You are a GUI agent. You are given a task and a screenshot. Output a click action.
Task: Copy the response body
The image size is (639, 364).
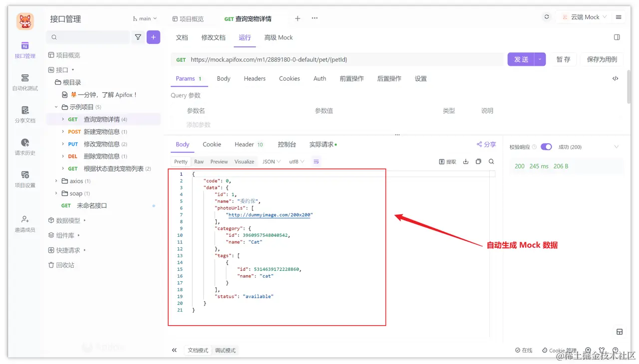[x=479, y=162]
